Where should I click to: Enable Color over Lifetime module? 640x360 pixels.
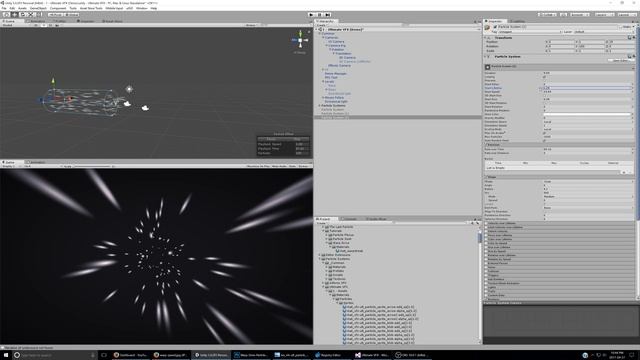click(486, 239)
